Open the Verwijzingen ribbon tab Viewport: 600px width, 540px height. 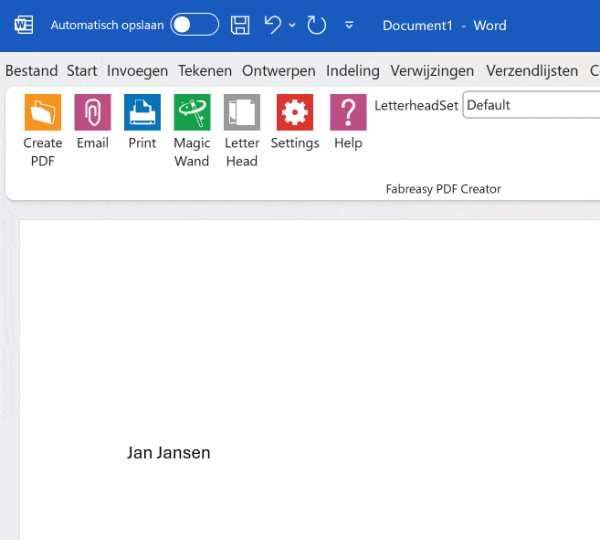[x=433, y=71]
